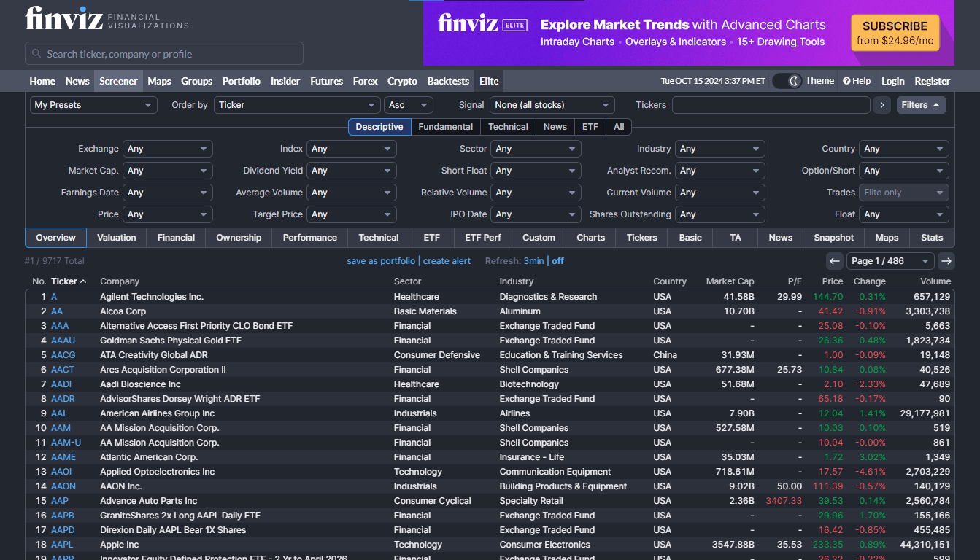Go to next page using the right arrow
Screen dimensions: 980x560
click(x=946, y=260)
